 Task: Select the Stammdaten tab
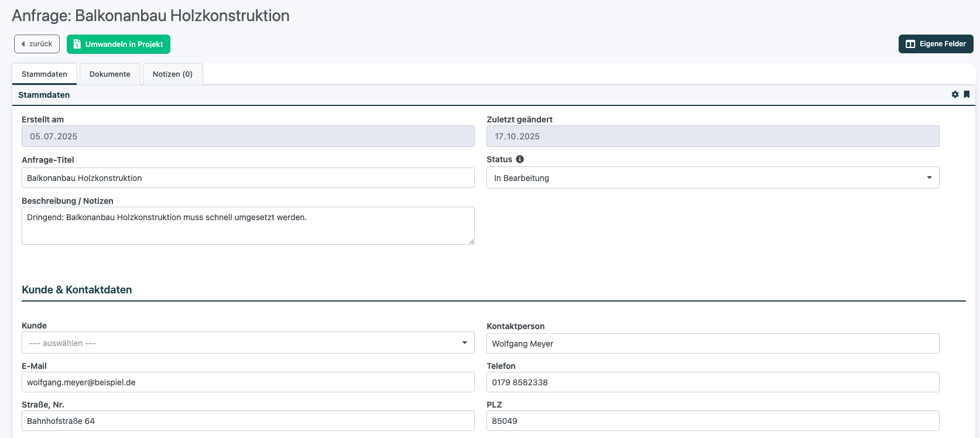[x=44, y=74]
